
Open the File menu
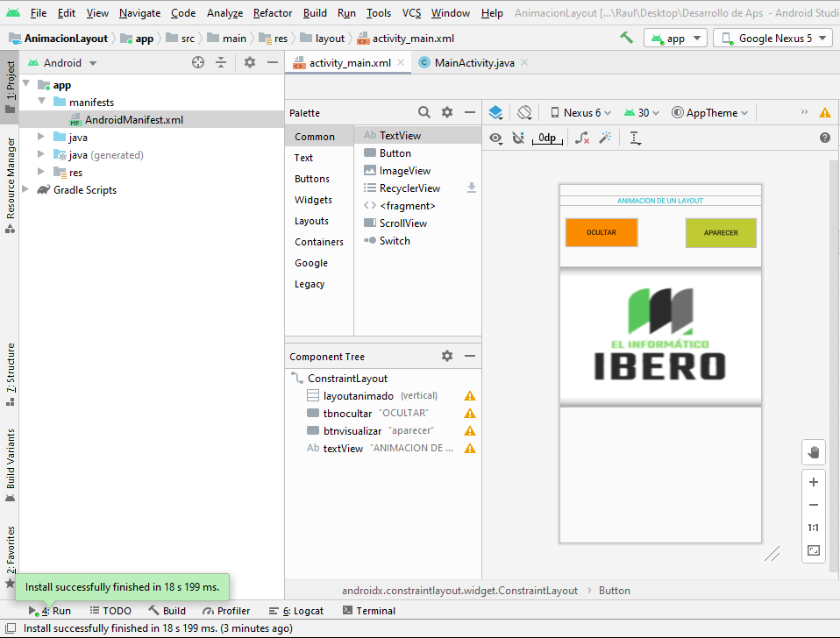point(38,13)
